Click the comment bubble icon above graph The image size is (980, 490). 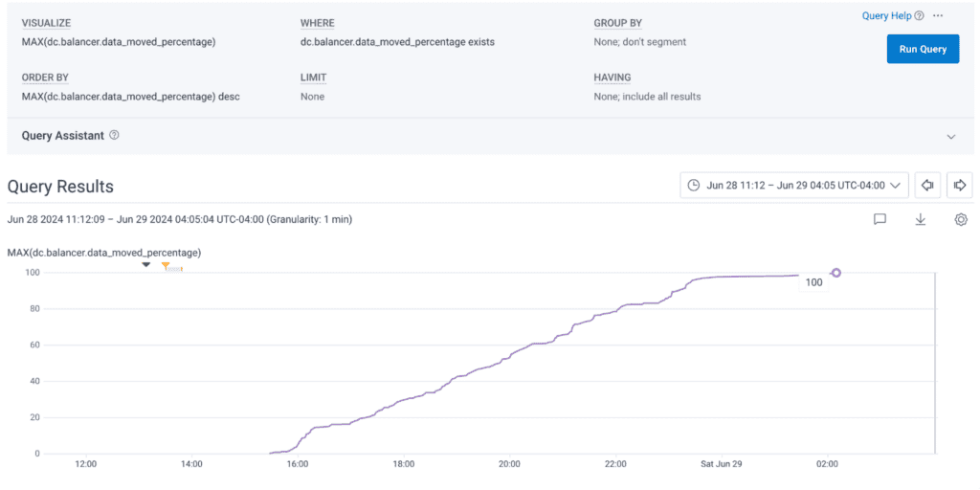tap(880, 219)
